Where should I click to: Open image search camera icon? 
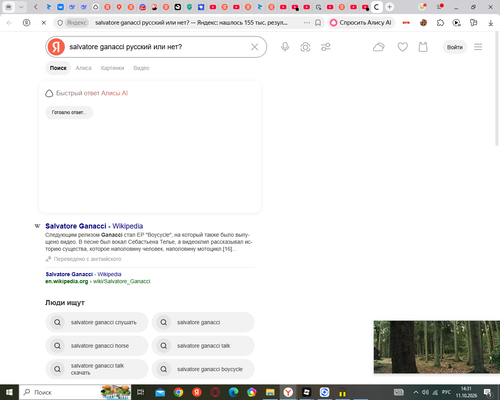tap(305, 47)
